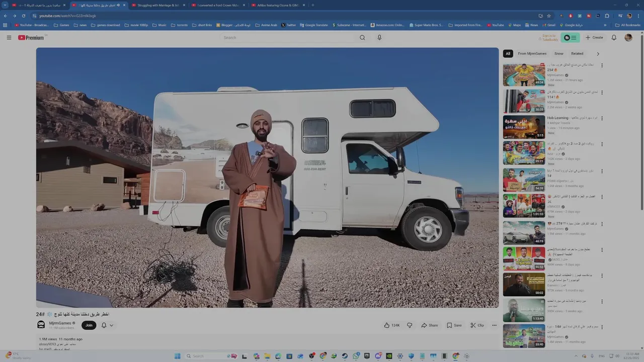The image size is (644, 362).
Task: Bookmark this page with the star icon
Action: [549, 16]
